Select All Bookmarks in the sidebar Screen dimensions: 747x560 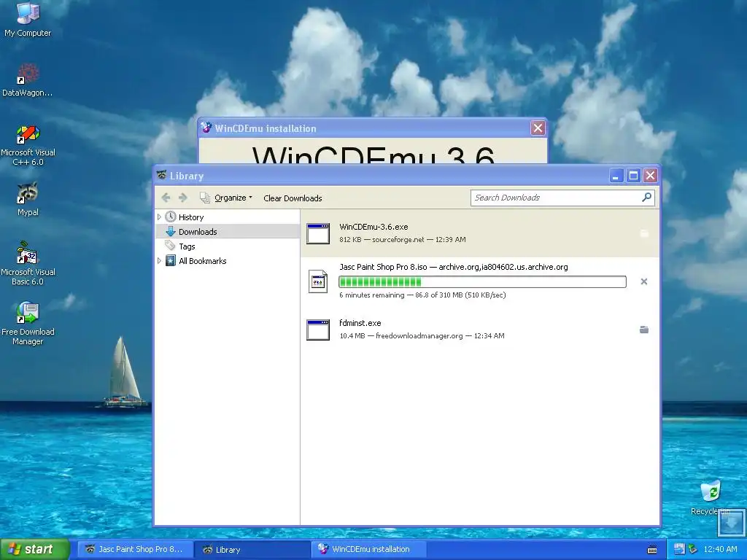pyautogui.click(x=202, y=261)
